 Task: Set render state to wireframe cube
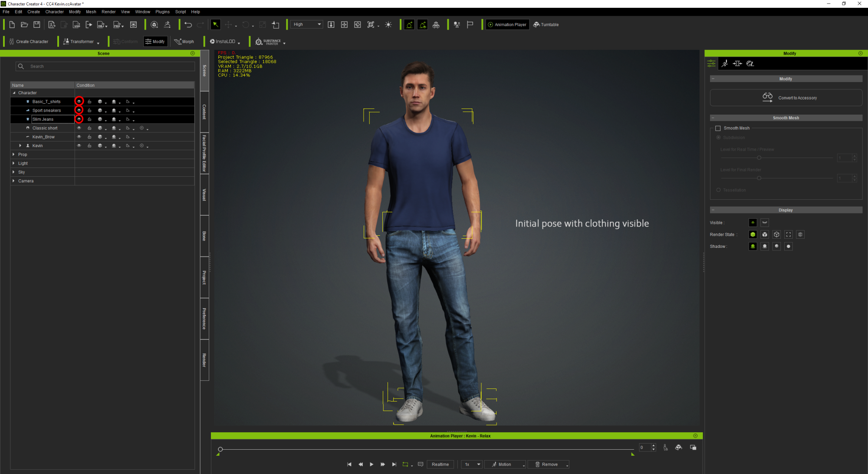pos(776,234)
